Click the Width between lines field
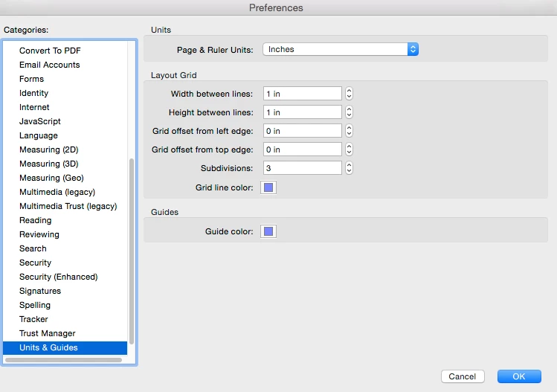The image size is (557, 392). click(x=303, y=94)
